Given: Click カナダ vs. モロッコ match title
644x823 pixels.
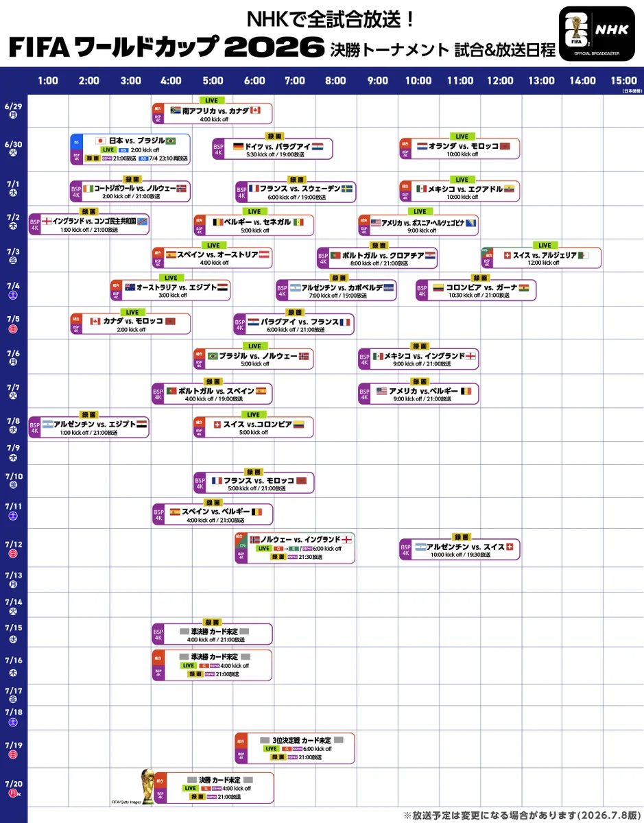Looking at the screenshot, I should [133, 321].
